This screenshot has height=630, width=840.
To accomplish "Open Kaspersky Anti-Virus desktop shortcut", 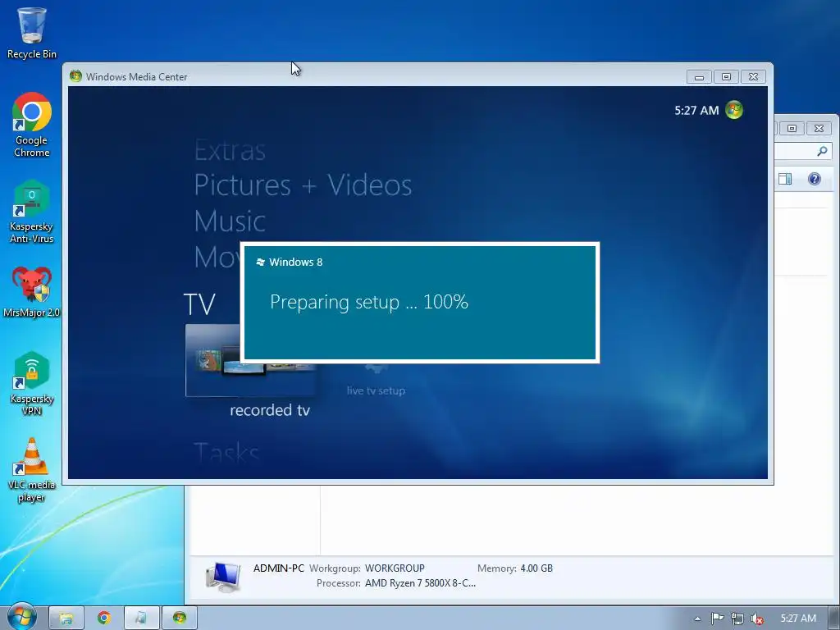I will 32,212.
